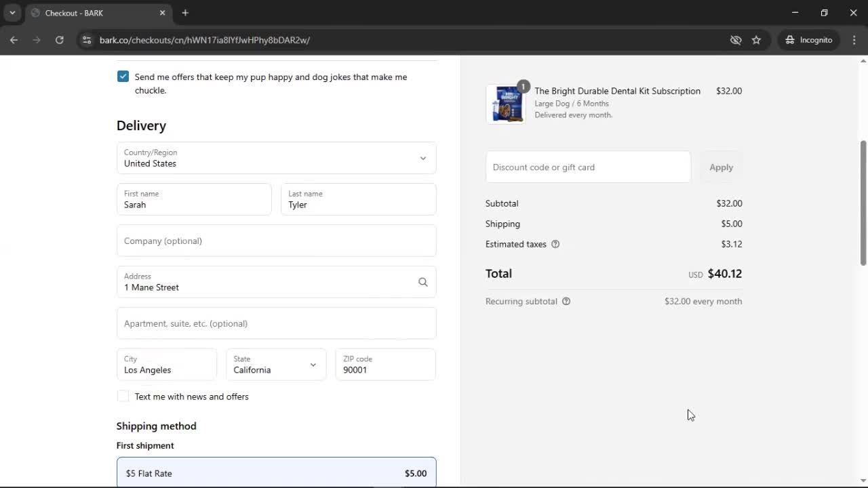Check Text me with news and offers
Screen dimensions: 868x488
[123, 396]
